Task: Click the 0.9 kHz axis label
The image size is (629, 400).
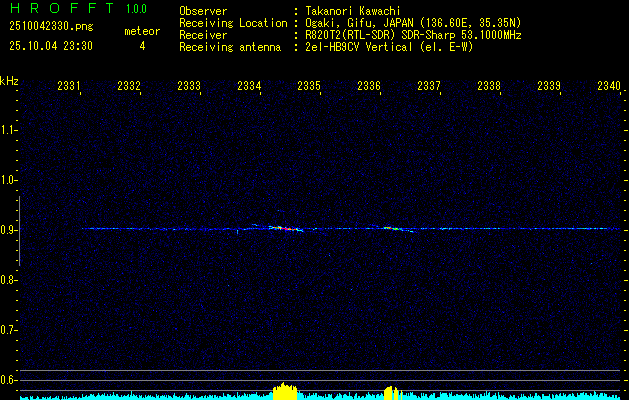Action: pyautogui.click(x=8, y=230)
